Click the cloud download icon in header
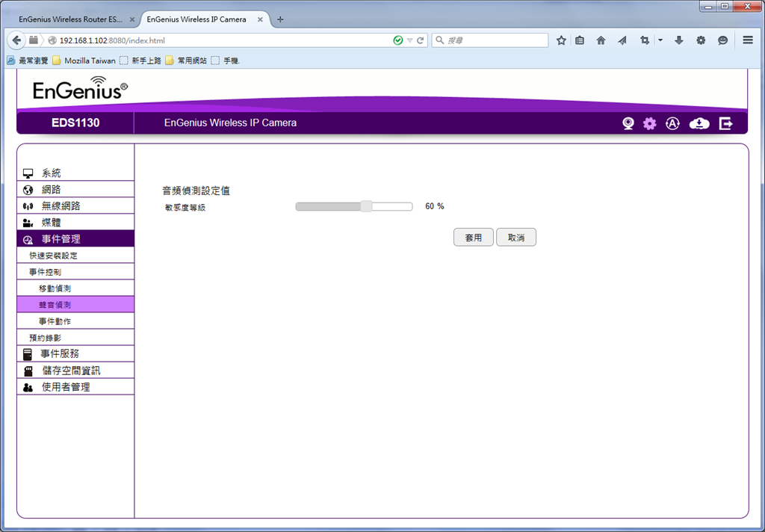The height and width of the screenshot is (532, 765). (699, 123)
